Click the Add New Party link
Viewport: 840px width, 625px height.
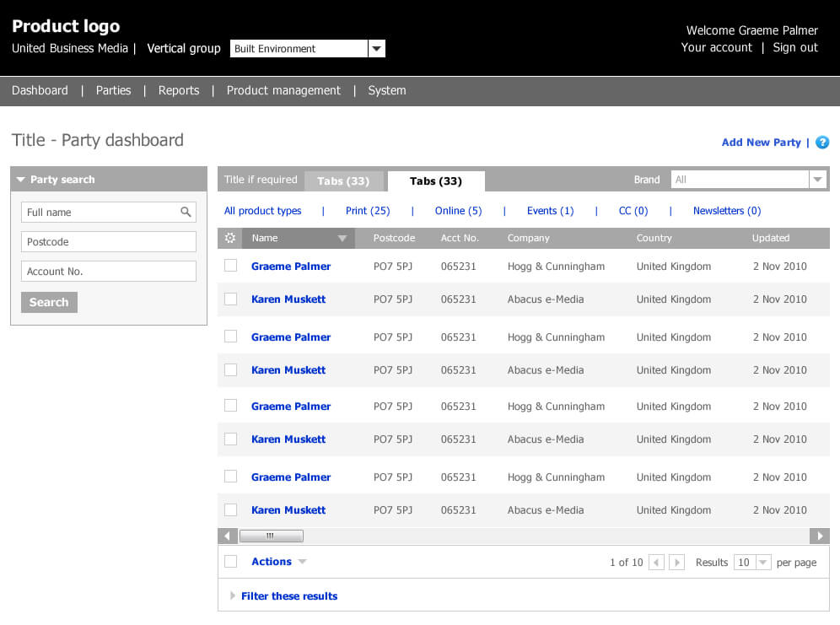click(761, 143)
